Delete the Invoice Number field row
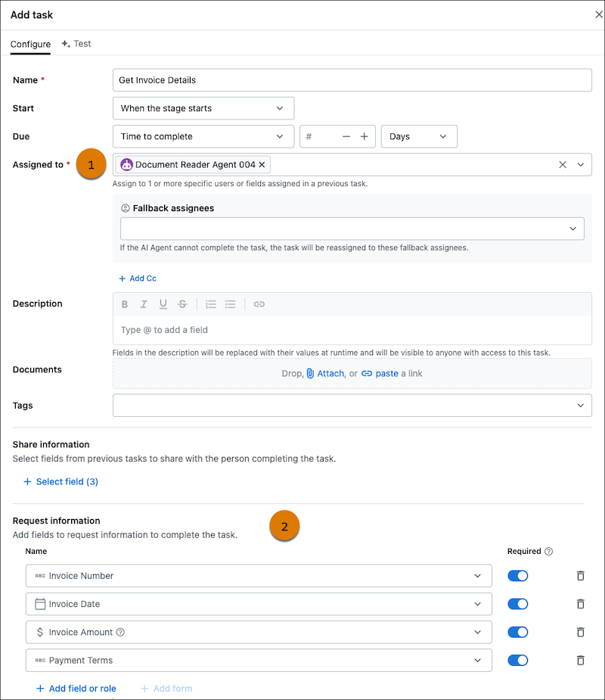605x700 pixels. point(581,575)
